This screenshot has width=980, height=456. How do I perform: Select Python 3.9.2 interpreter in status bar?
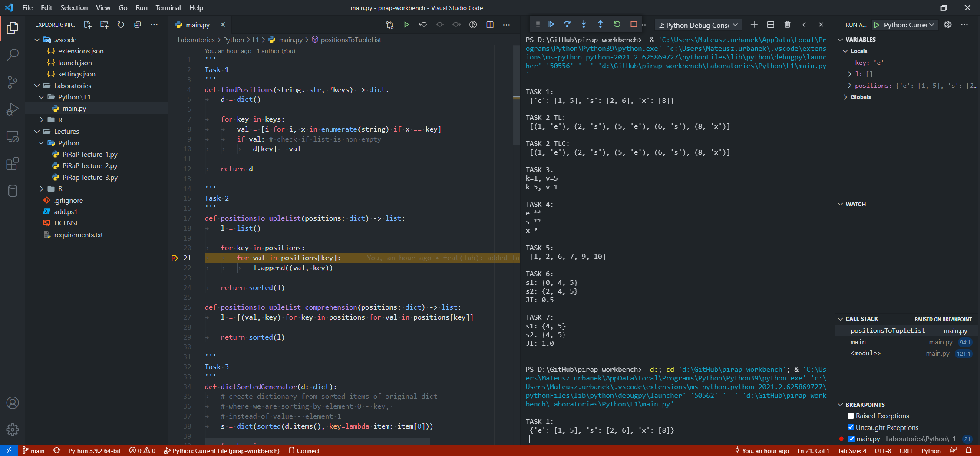(x=95, y=450)
